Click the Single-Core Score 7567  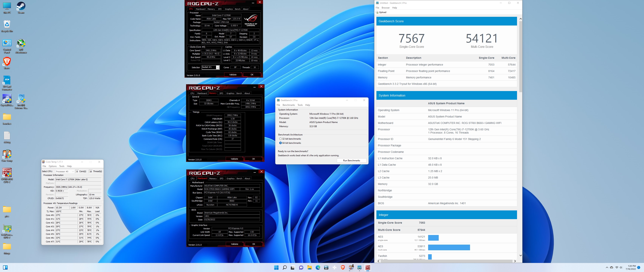(412, 38)
